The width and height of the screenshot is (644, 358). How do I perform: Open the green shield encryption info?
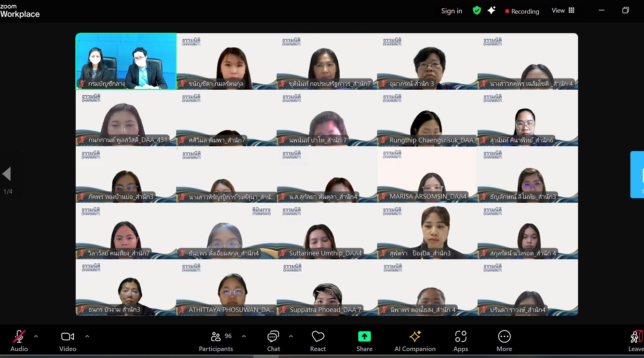pyautogui.click(x=477, y=10)
